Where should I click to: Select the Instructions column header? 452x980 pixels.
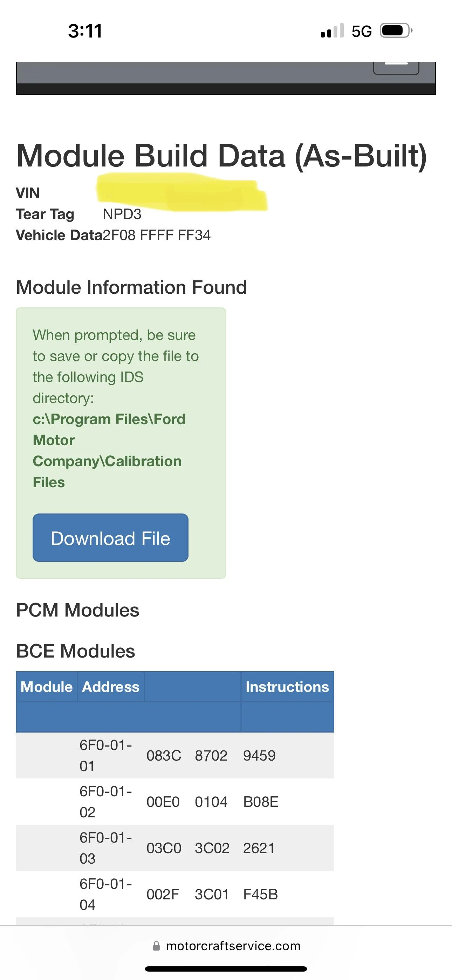[x=287, y=687]
